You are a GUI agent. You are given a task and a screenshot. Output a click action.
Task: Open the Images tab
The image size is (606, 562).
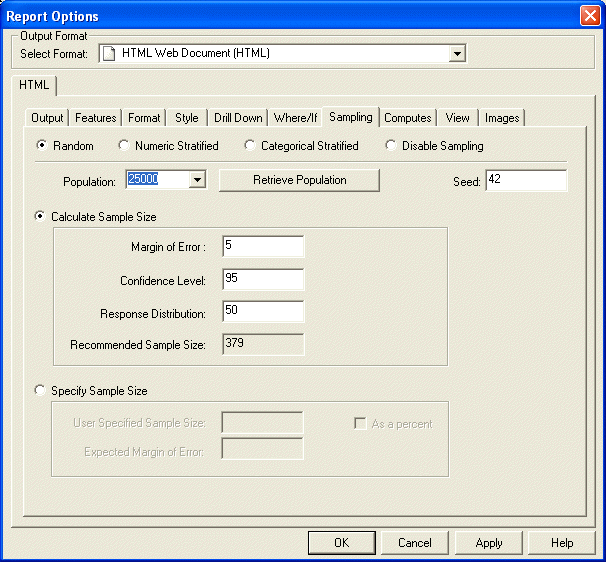pyautogui.click(x=502, y=118)
